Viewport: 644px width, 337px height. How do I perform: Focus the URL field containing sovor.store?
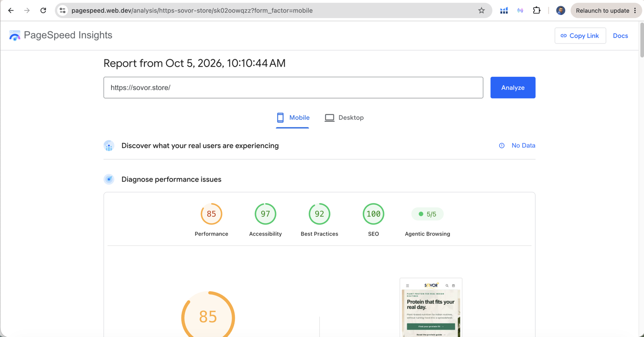[293, 88]
